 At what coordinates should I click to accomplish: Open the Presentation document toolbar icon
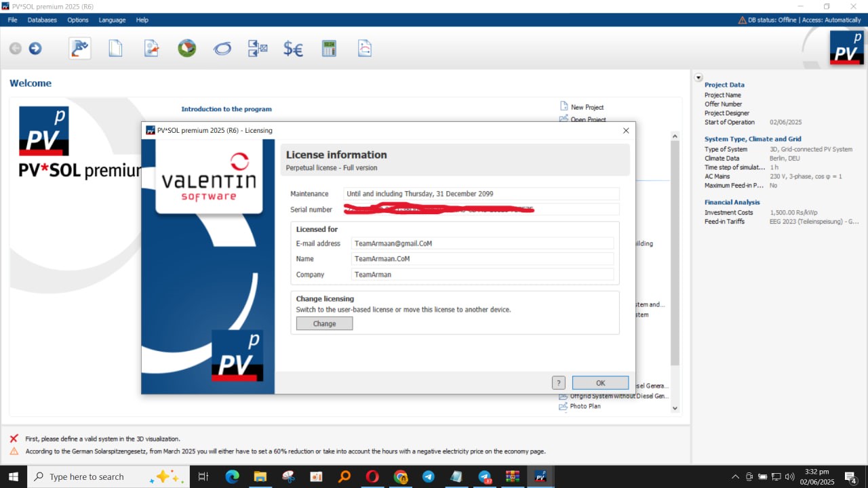365,48
